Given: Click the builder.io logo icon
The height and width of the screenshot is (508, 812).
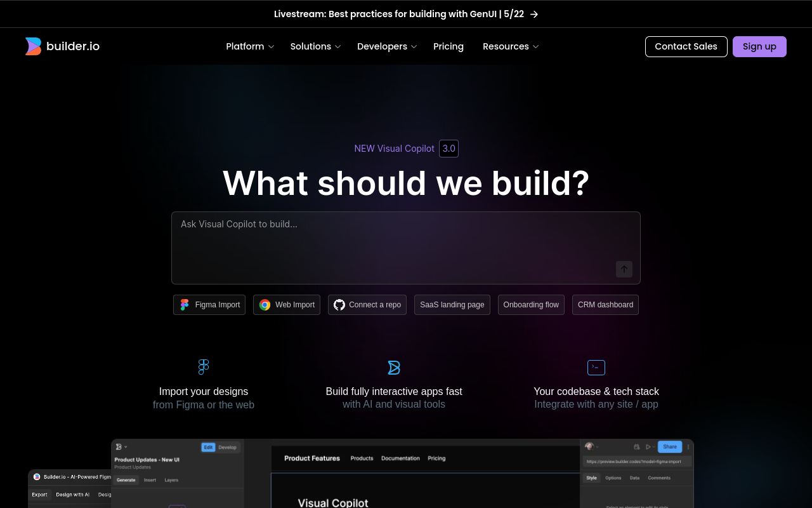Looking at the screenshot, I should [34, 46].
